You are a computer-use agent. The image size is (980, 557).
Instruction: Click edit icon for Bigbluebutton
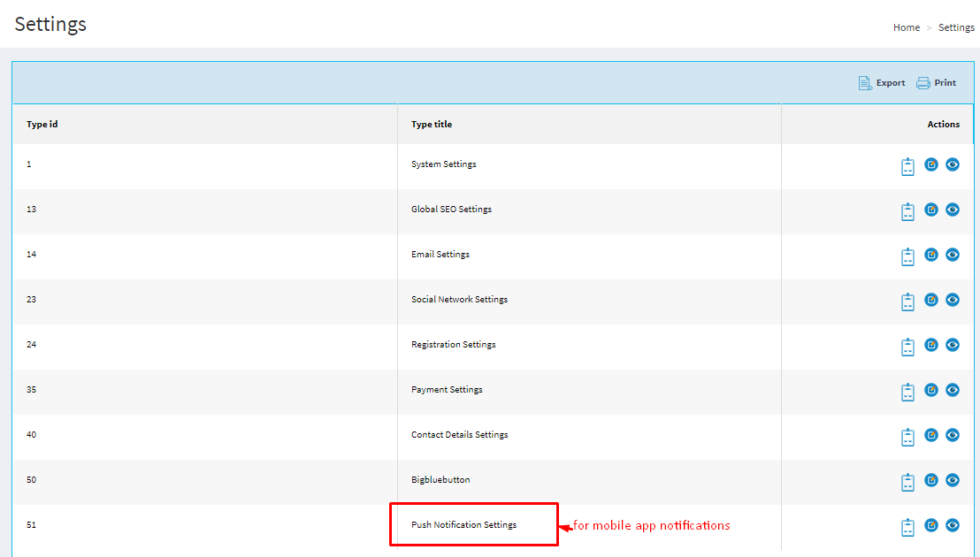[931, 480]
